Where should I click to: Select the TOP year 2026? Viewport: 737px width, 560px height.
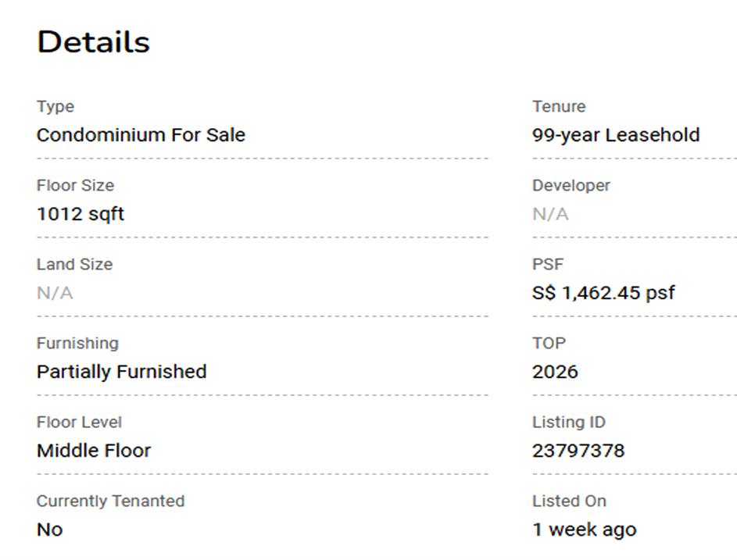pyautogui.click(x=555, y=372)
